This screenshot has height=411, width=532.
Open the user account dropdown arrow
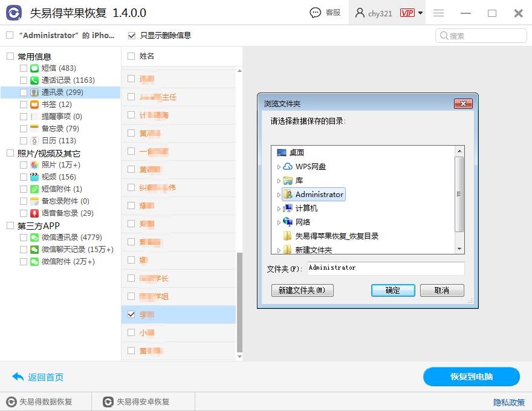click(x=420, y=13)
